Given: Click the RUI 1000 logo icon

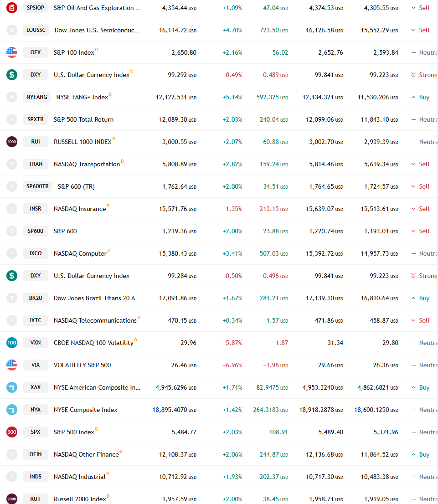Looking at the screenshot, I should tap(12, 142).
